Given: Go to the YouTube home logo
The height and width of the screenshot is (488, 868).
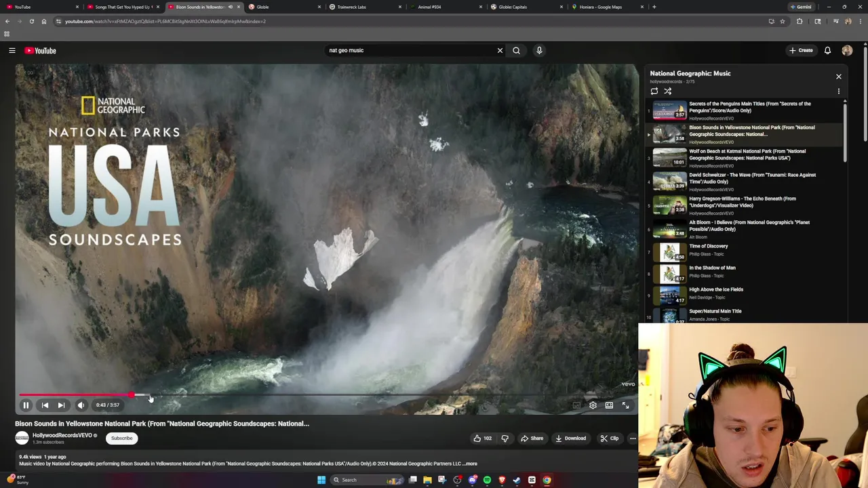Looking at the screenshot, I should coord(41,51).
